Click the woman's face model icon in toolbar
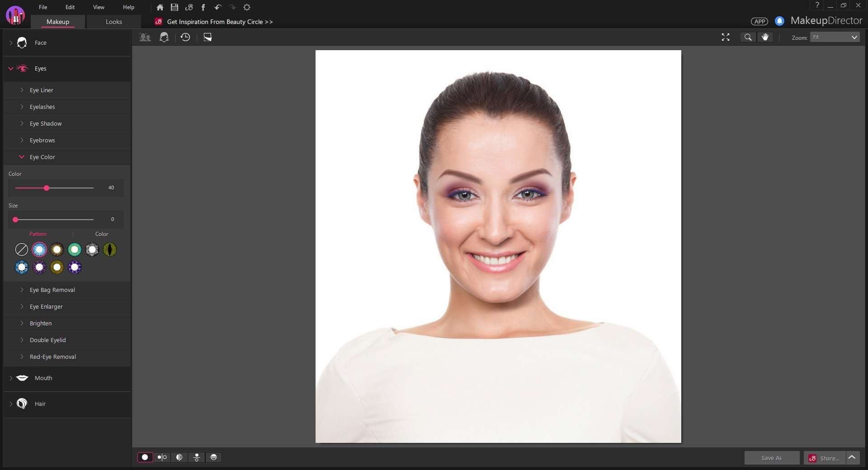The image size is (868, 470). coord(164,38)
